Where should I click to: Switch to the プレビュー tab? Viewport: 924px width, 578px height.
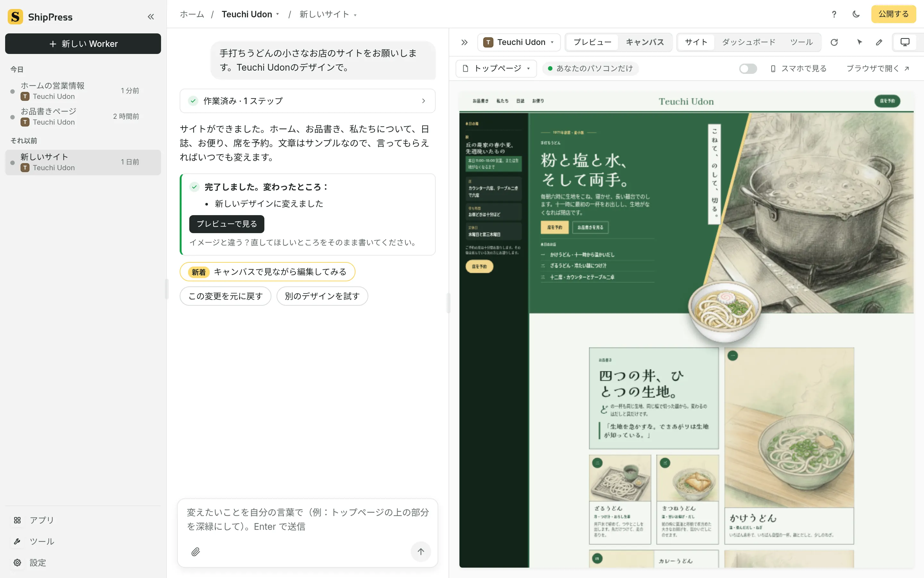[x=592, y=42]
